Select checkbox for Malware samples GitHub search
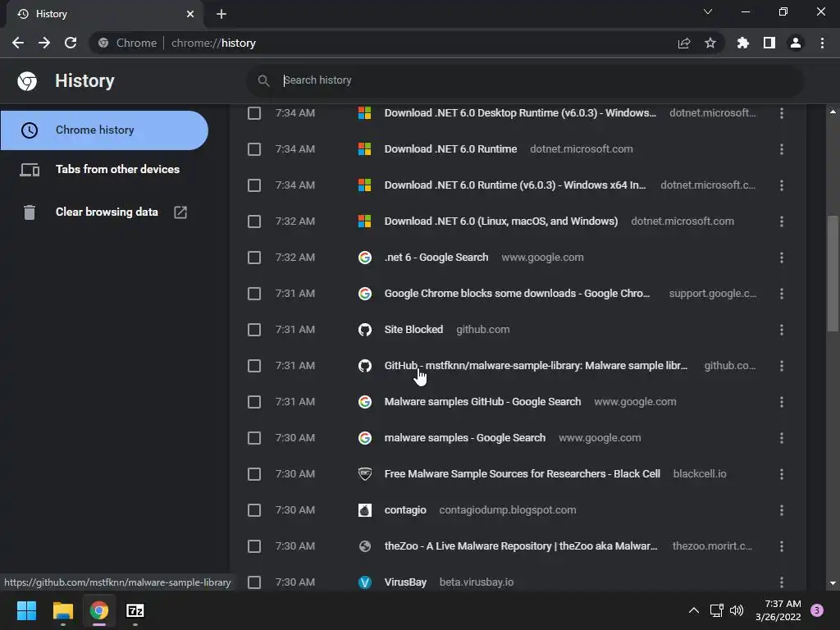 click(254, 402)
